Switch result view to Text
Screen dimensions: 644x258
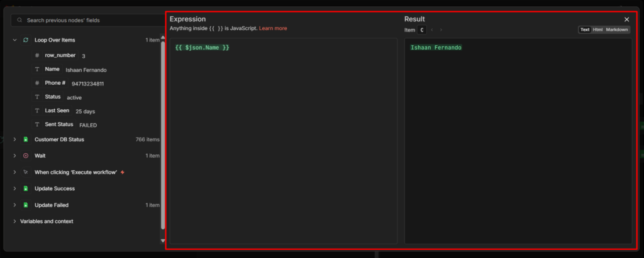585,30
